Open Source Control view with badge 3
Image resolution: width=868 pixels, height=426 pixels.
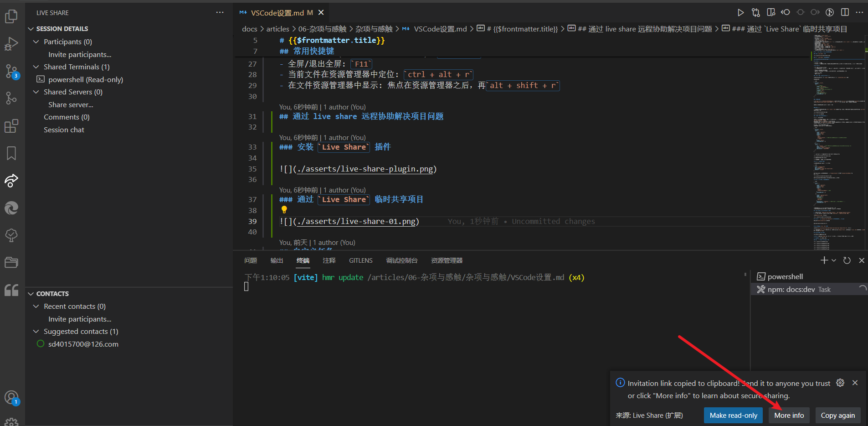tap(11, 71)
